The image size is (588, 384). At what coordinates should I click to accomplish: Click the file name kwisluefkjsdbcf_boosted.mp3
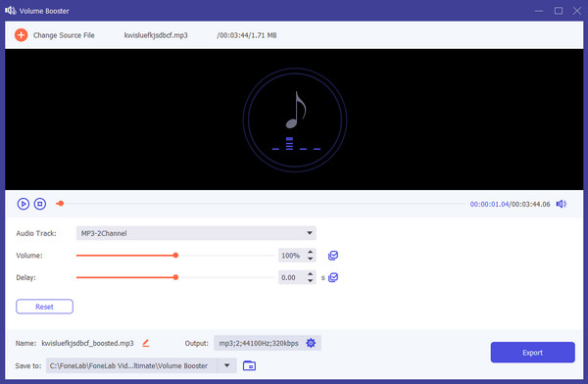click(x=87, y=343)
